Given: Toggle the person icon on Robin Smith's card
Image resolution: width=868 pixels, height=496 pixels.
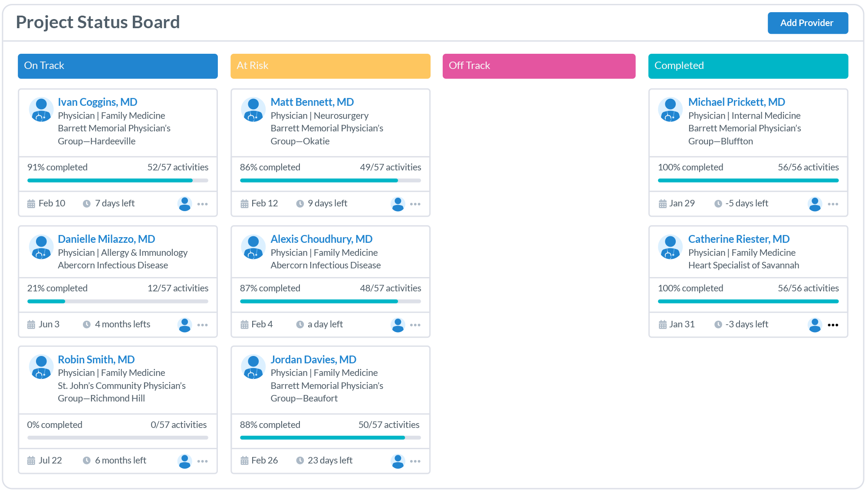Looking at the screenshot, I should pyautogui.click(x=184, y=460).
